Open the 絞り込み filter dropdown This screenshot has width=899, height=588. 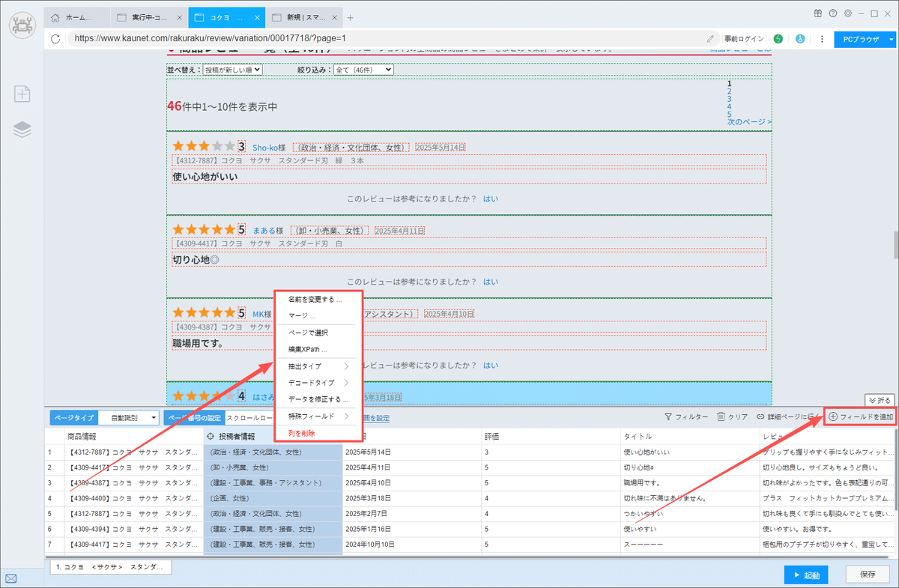[x=363, y=70]
